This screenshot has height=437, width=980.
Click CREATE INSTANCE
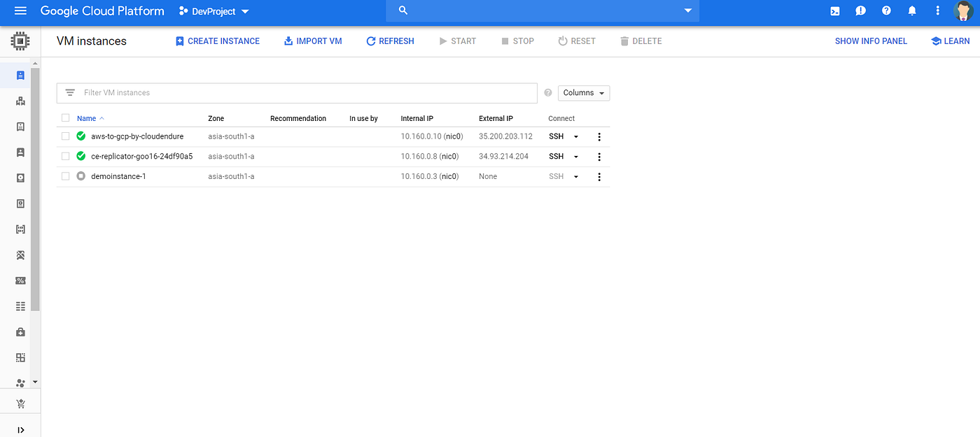click(x=217, y=41)
